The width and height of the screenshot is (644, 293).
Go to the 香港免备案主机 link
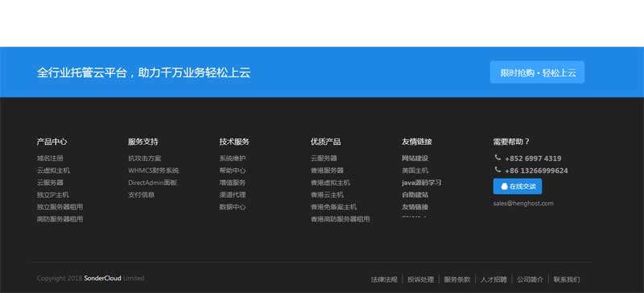[333, 207]
